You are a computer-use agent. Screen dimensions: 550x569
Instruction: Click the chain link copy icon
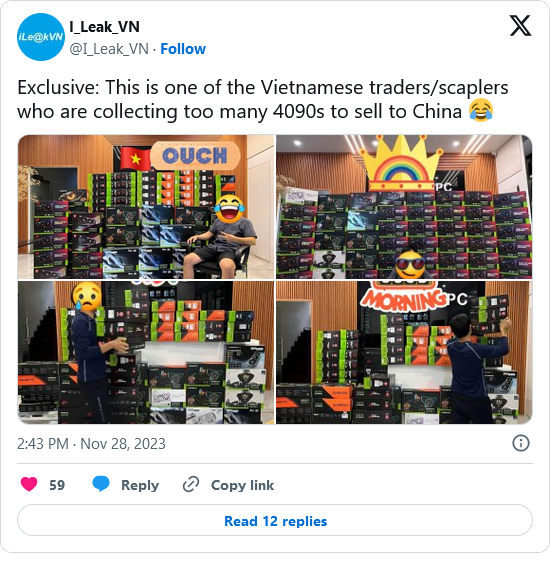(191, 484)
